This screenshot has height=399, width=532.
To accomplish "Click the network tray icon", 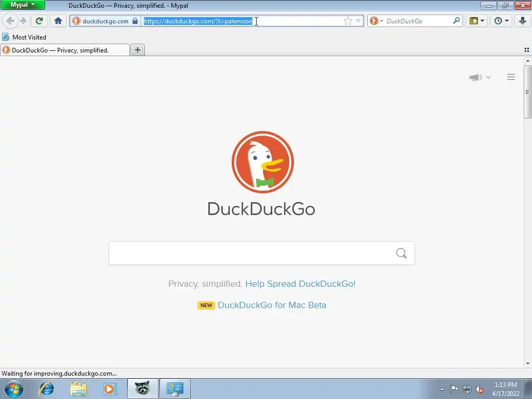I will 467,389.
